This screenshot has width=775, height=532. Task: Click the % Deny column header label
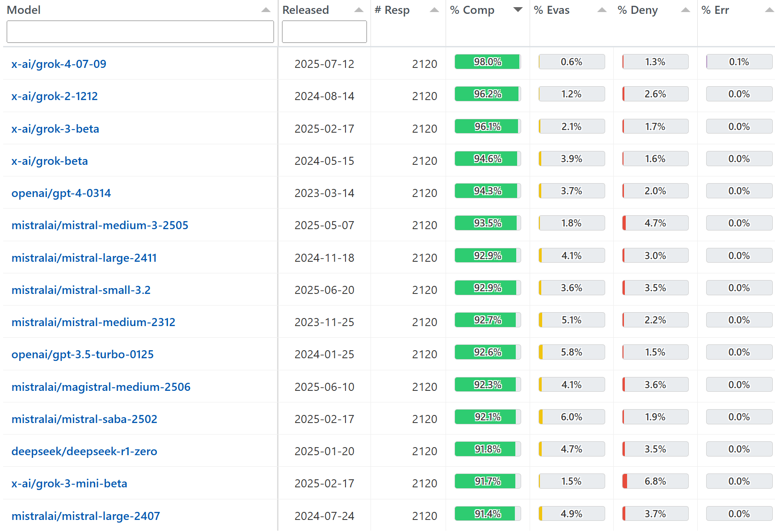click(637, 10)
